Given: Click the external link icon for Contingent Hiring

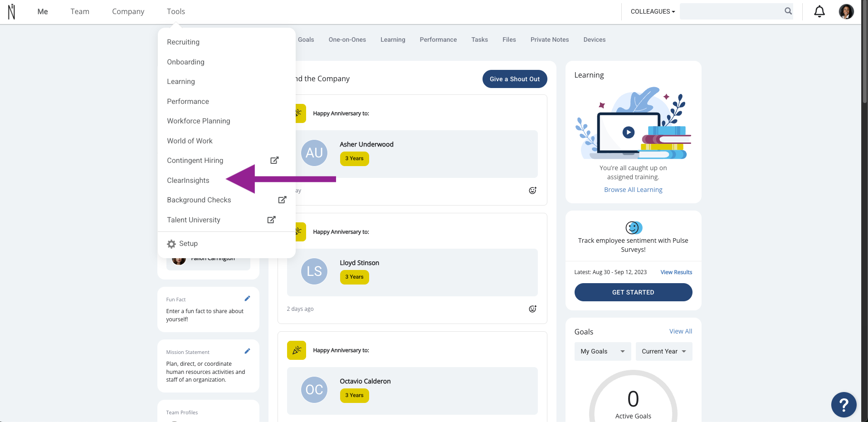Looking at the screenshot, I should click(274, 160).
